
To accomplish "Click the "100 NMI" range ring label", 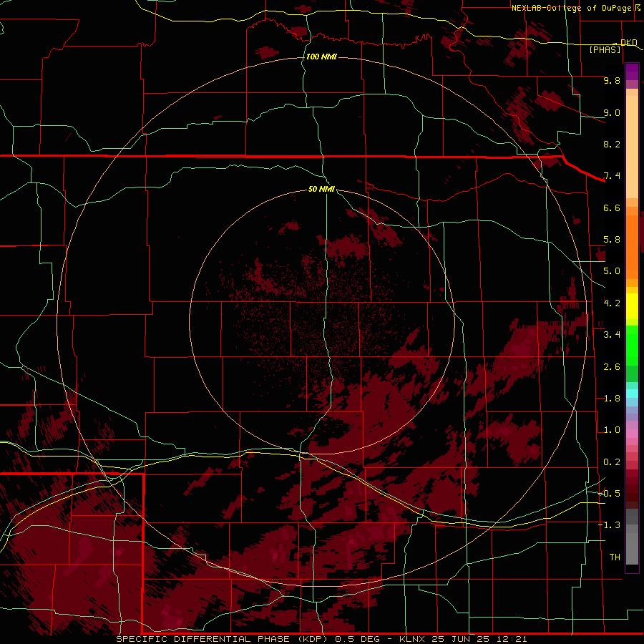I will pyautogui.click(x=321, y=57).
